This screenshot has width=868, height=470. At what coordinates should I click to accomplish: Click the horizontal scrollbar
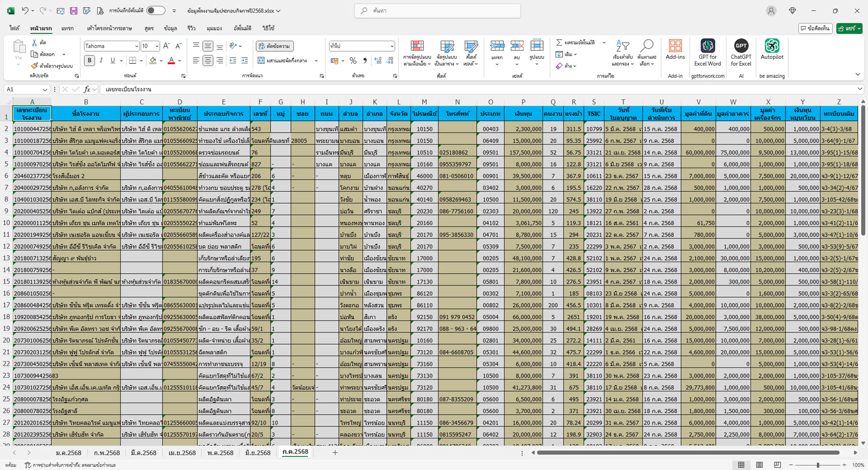click(x=688, y=452)
